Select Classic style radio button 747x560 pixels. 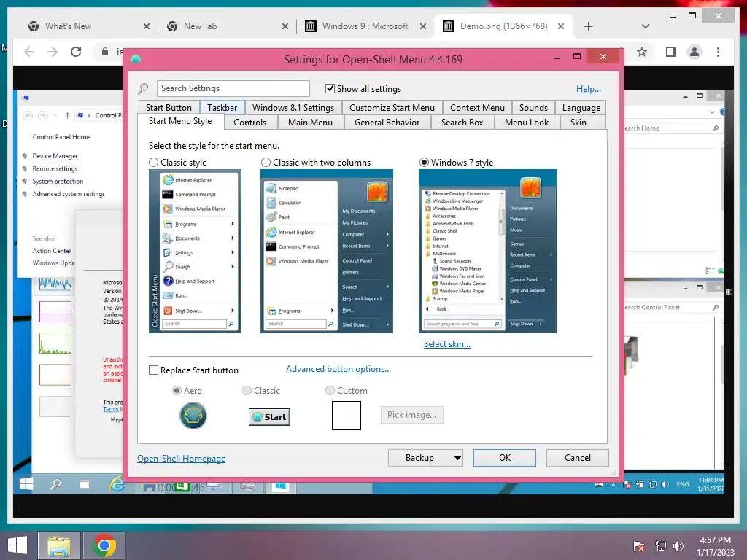pos(153,163)
